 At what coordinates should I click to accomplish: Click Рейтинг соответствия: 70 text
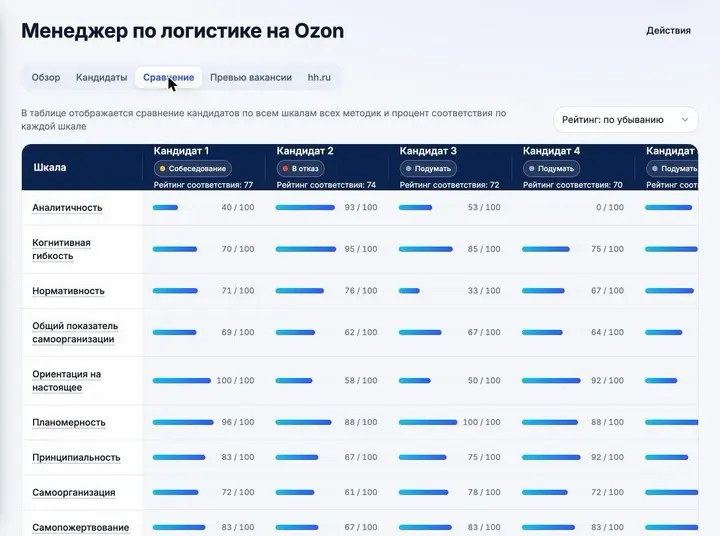pos(573,185)
